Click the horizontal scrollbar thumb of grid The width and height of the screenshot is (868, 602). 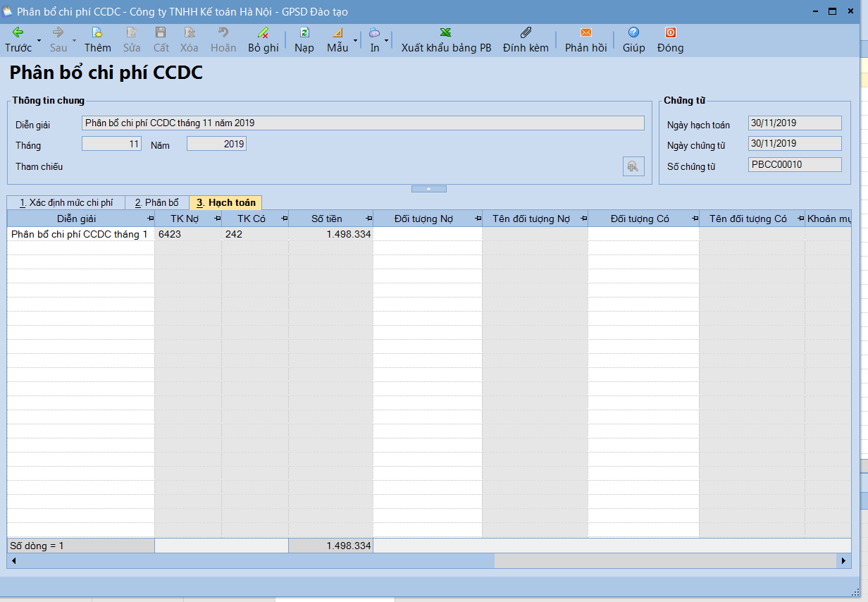tap(256, 561)
